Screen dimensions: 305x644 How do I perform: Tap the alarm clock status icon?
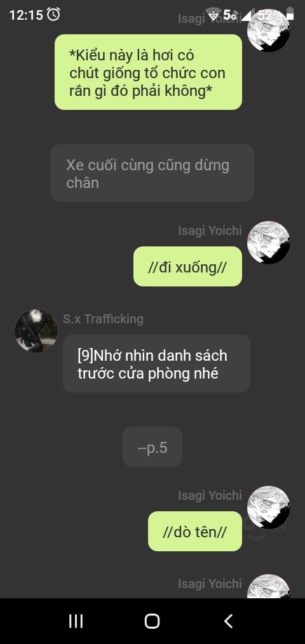53,15
